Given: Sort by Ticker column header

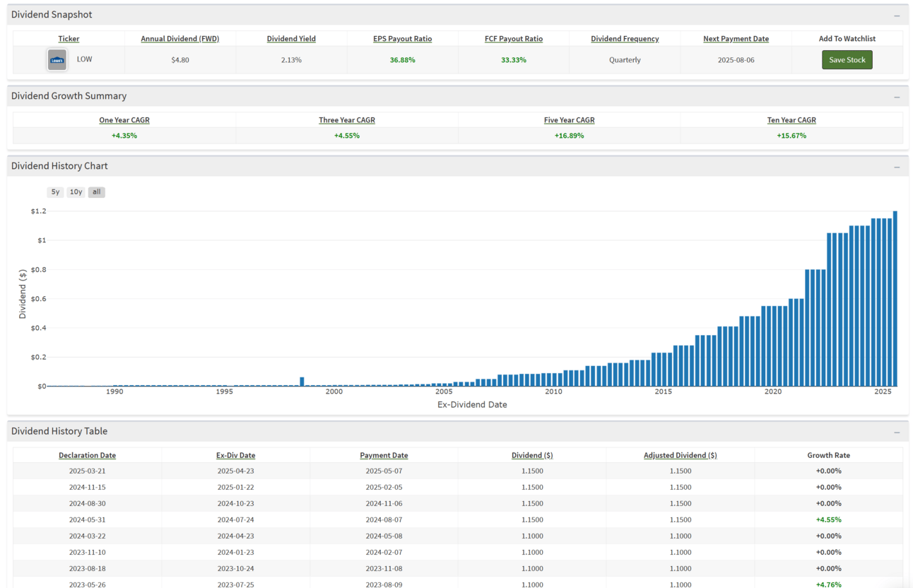Looking at the screenshot, I should (69, 39).
